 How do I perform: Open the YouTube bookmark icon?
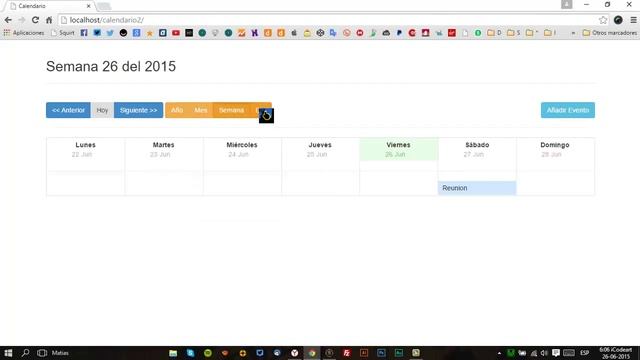point(176,33)
